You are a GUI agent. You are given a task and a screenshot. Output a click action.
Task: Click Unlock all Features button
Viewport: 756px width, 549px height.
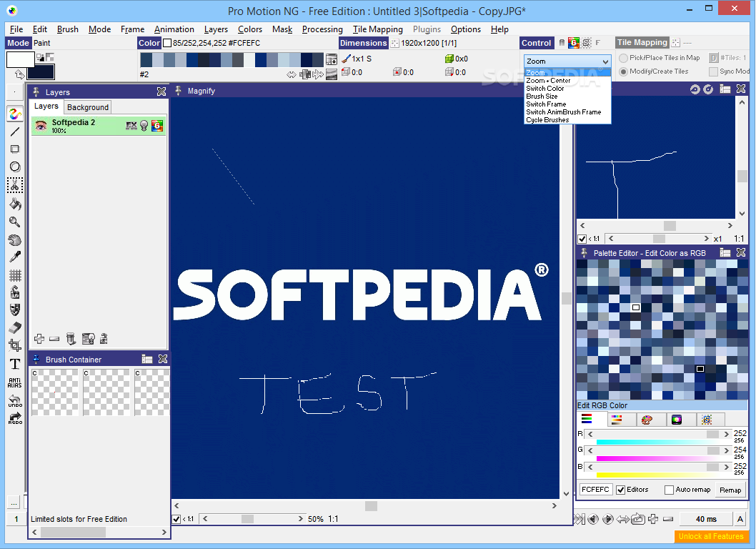point(711,536)
